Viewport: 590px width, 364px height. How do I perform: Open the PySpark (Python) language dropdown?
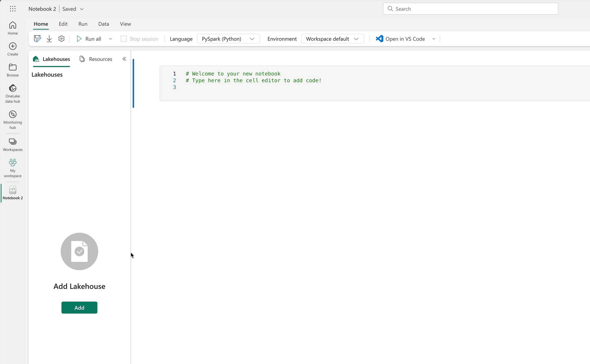click(228, 39)
